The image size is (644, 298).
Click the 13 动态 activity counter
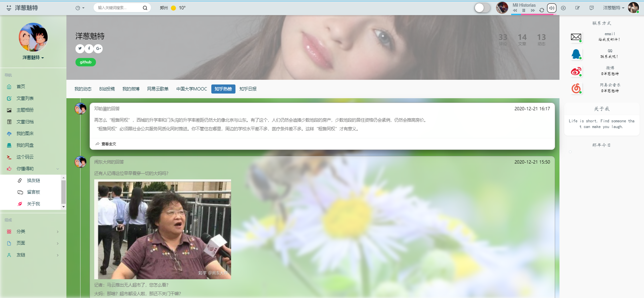click(541, 39)
